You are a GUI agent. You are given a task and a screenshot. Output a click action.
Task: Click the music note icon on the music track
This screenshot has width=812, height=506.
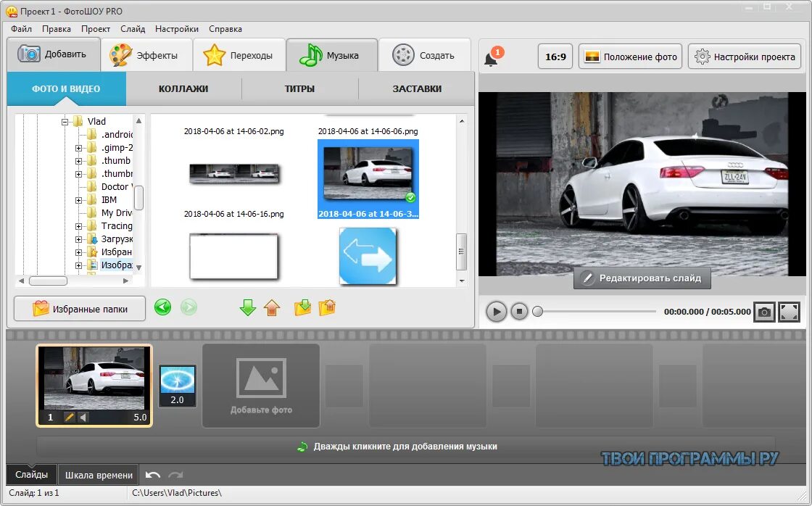302,447
